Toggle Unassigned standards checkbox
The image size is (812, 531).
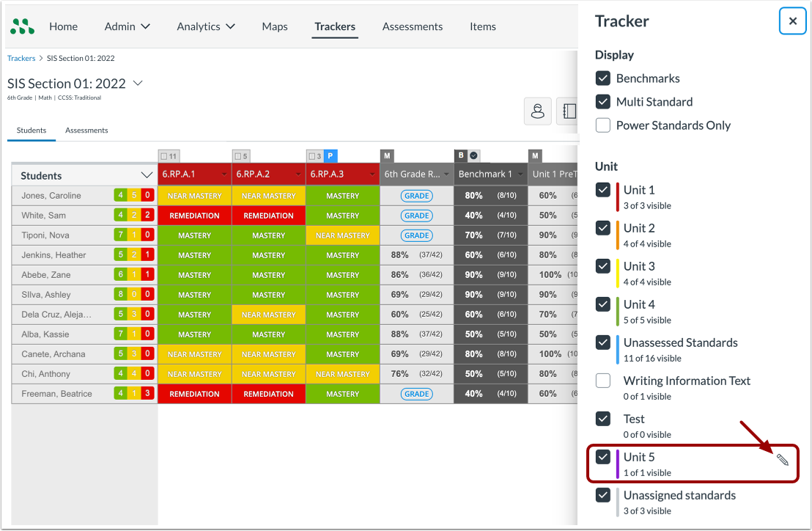603,495
